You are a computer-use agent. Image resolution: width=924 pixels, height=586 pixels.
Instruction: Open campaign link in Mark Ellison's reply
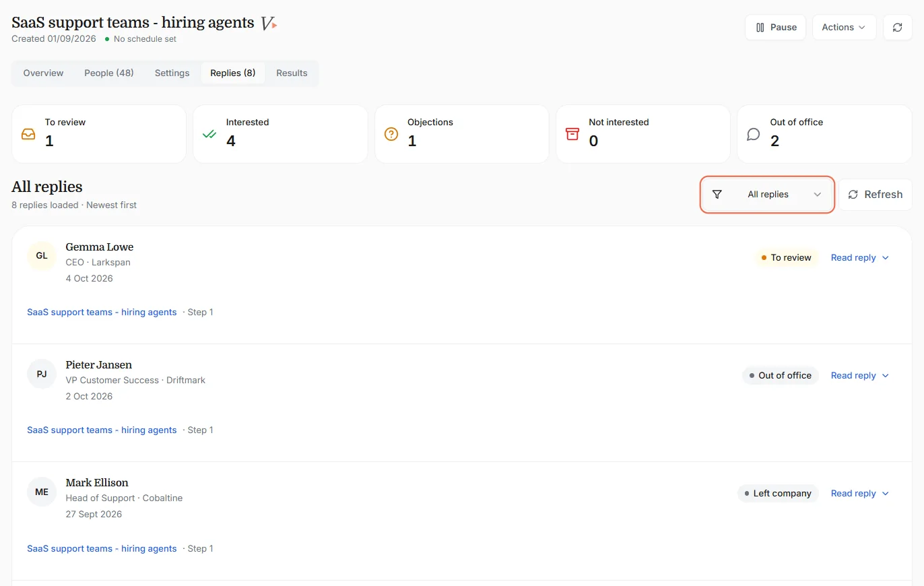click(102, 549)
